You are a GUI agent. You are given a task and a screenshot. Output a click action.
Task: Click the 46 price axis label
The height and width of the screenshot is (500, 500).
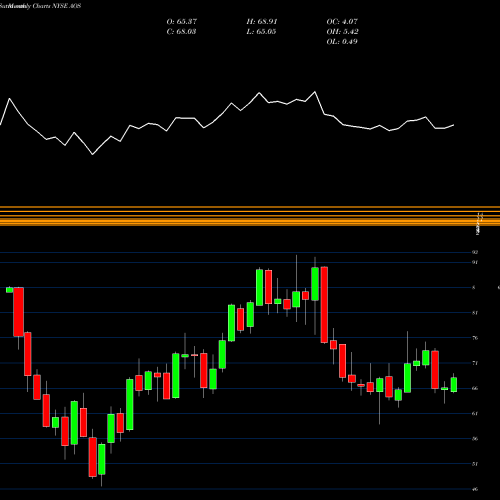pyautogui.click(x=475, y=489)
